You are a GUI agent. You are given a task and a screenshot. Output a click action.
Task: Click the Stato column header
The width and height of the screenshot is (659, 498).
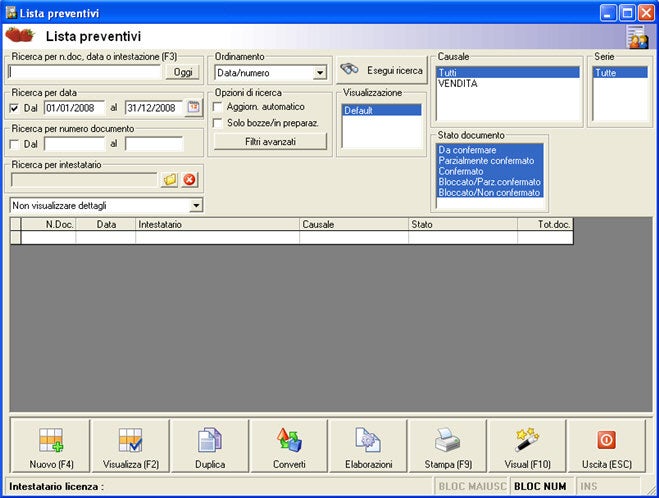tap(463, 224)
